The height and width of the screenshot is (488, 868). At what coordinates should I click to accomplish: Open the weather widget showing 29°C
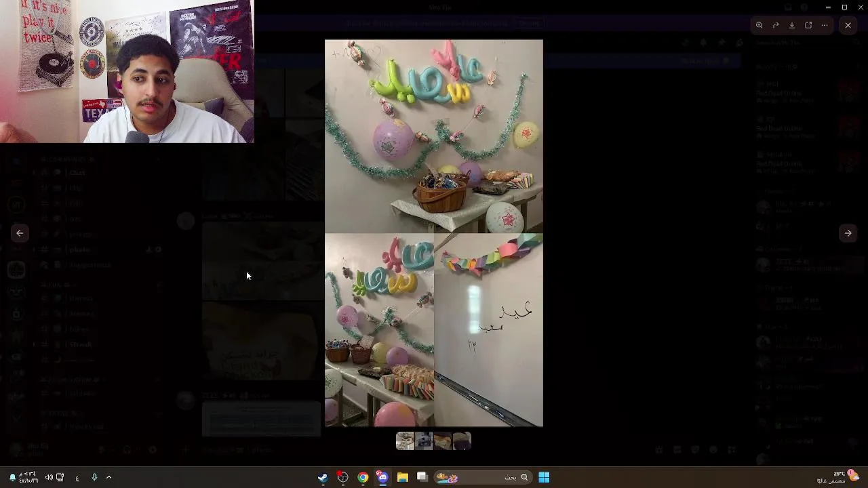point(837,477)
